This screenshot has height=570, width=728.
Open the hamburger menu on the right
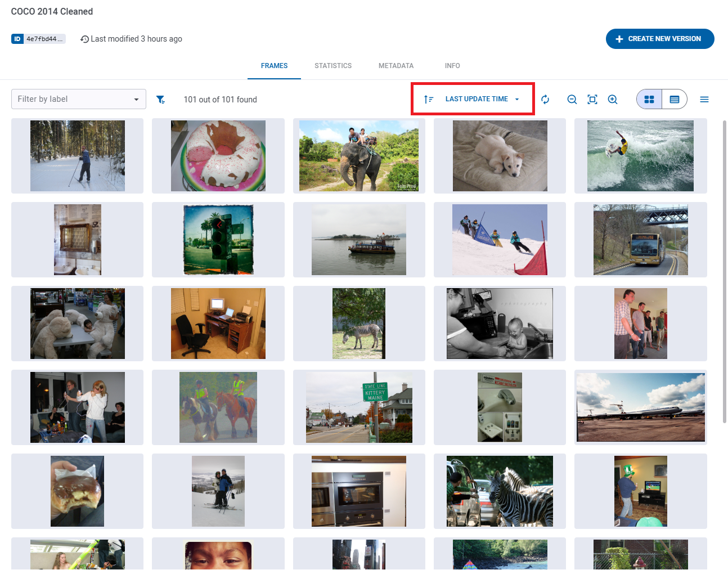704,99
